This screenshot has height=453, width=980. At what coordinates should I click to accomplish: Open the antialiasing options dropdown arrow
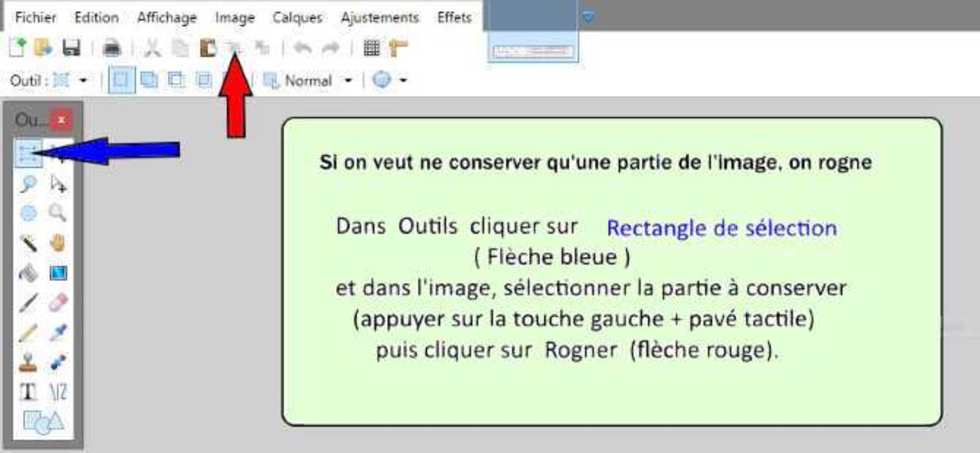coord(403,81)
